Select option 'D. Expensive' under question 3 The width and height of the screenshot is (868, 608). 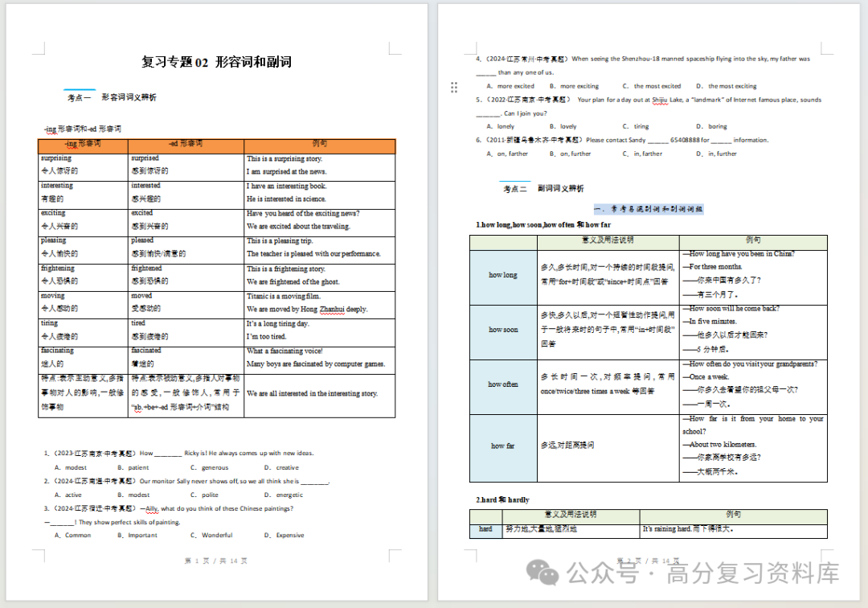click(284, 536)
